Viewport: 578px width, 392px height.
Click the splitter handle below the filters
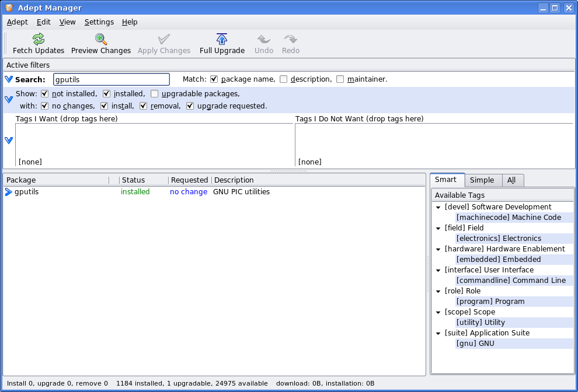[288, 171]
